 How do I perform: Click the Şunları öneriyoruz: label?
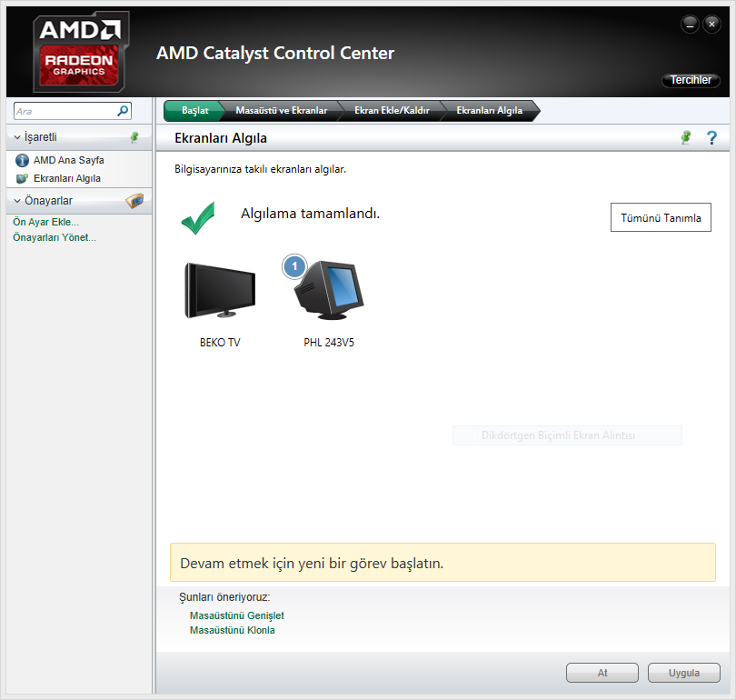(224, 597)
